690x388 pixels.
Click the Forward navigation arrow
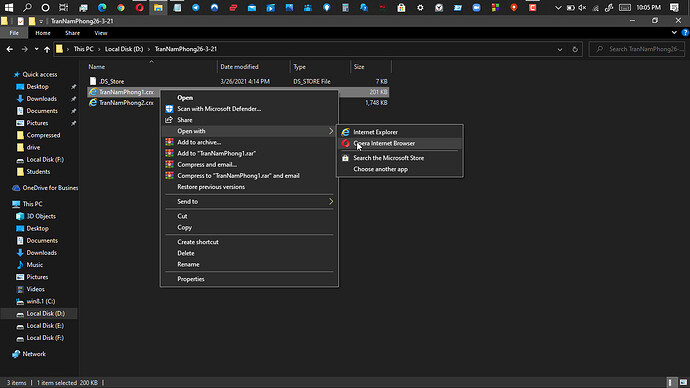(x=25, y=49)
